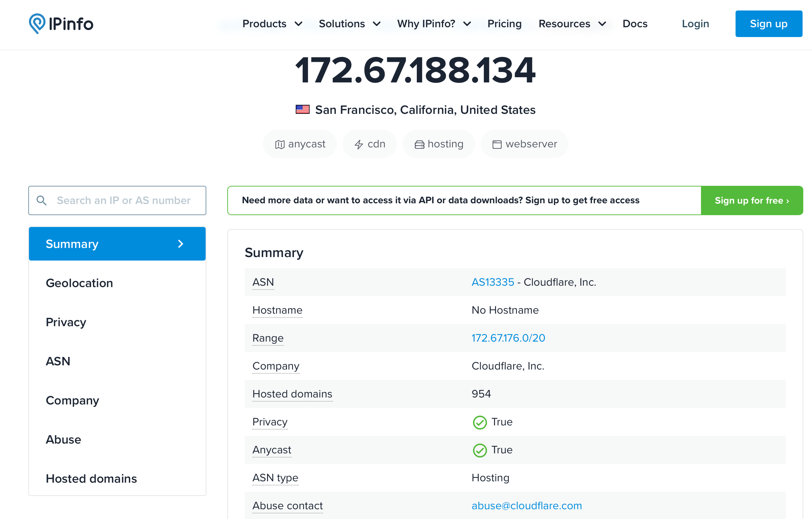The image size is (812, 519).
Task: Click the cdn tag
Action: [x=370, y=144]
